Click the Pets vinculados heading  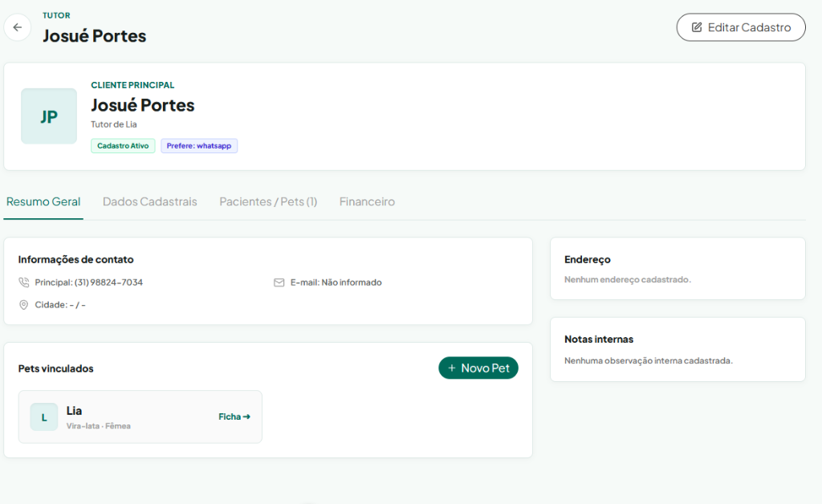56,368
